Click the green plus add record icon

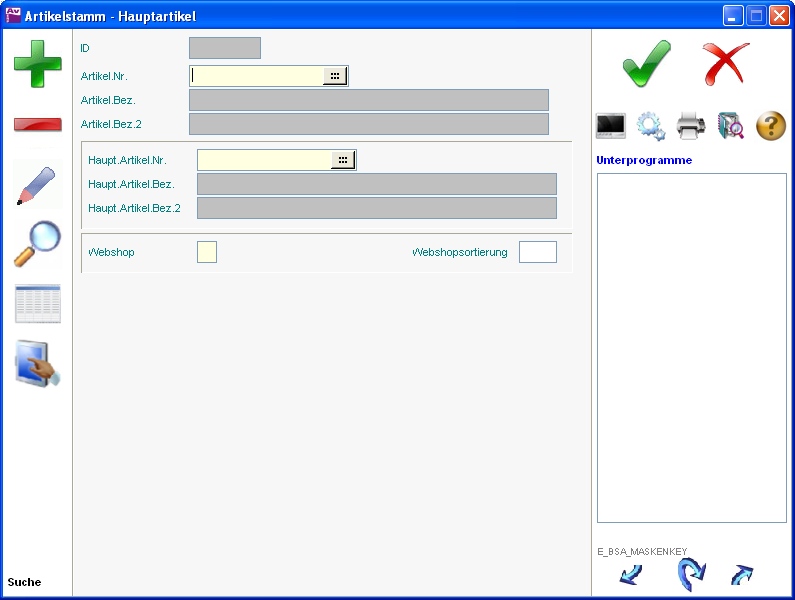tap(37, 63)
